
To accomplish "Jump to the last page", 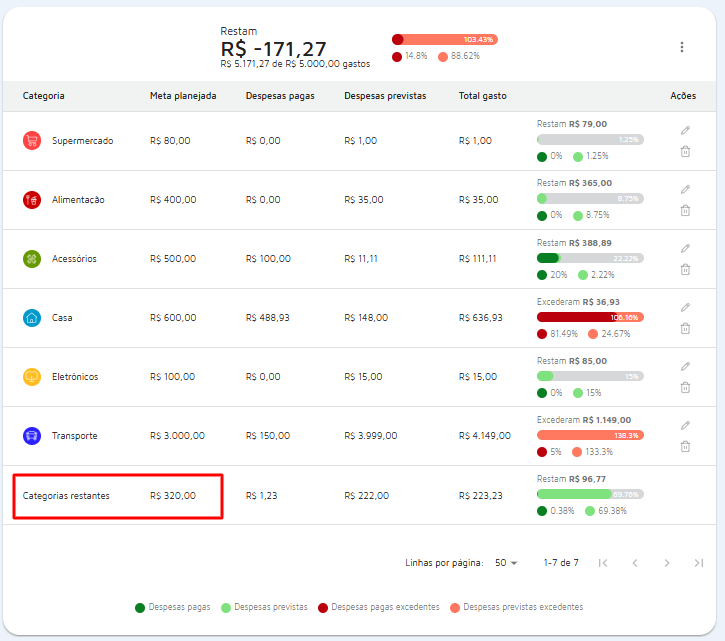I will pos(699,563).
